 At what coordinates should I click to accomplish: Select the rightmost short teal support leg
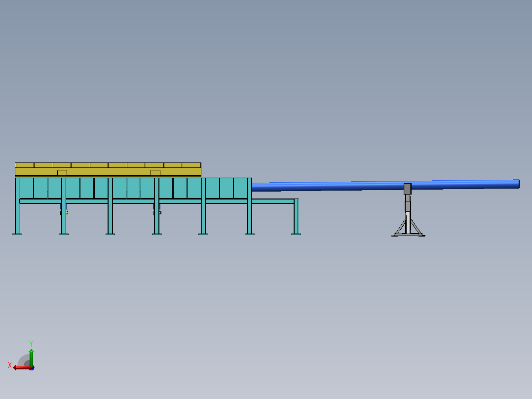296,217
